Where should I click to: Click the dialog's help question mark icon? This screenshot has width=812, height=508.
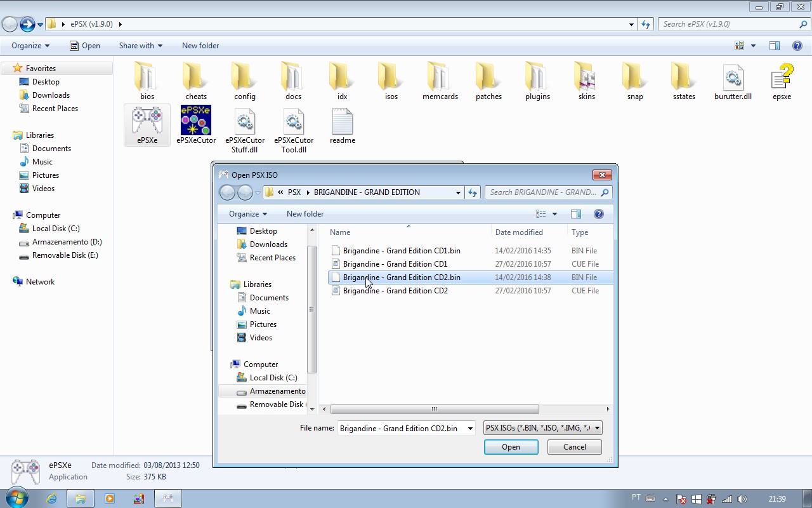pyautogui.click(x=598, y=214)
